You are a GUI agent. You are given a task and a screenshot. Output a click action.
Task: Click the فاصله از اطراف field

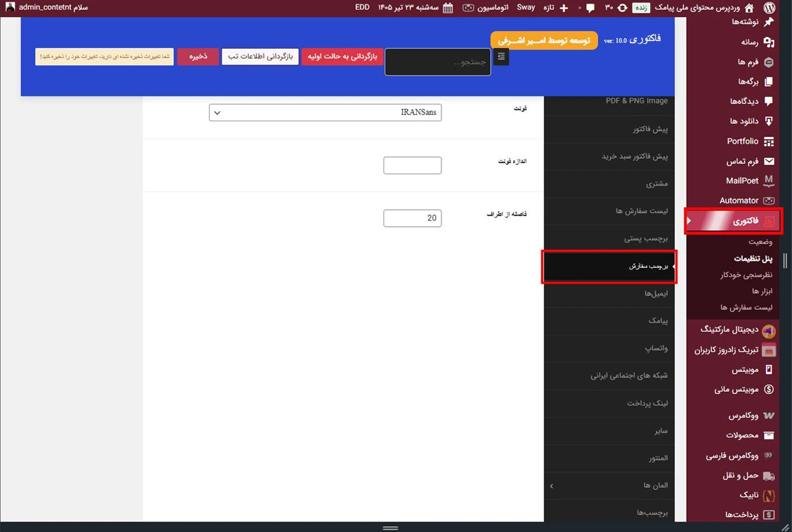[413, 218]
